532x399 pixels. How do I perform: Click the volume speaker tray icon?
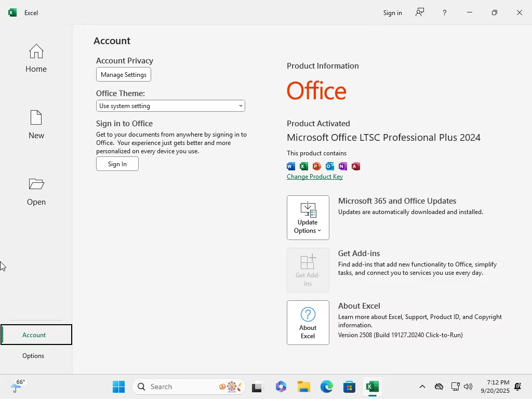[x=468, y=387]
